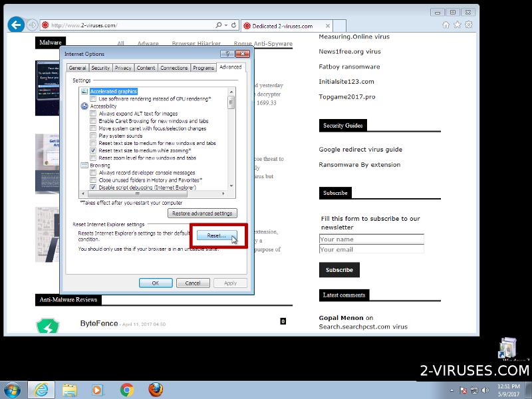Viewport: 532px width, 399px height.
Task: Open Windows Explorer folder in taskbar
Action: 70,389
